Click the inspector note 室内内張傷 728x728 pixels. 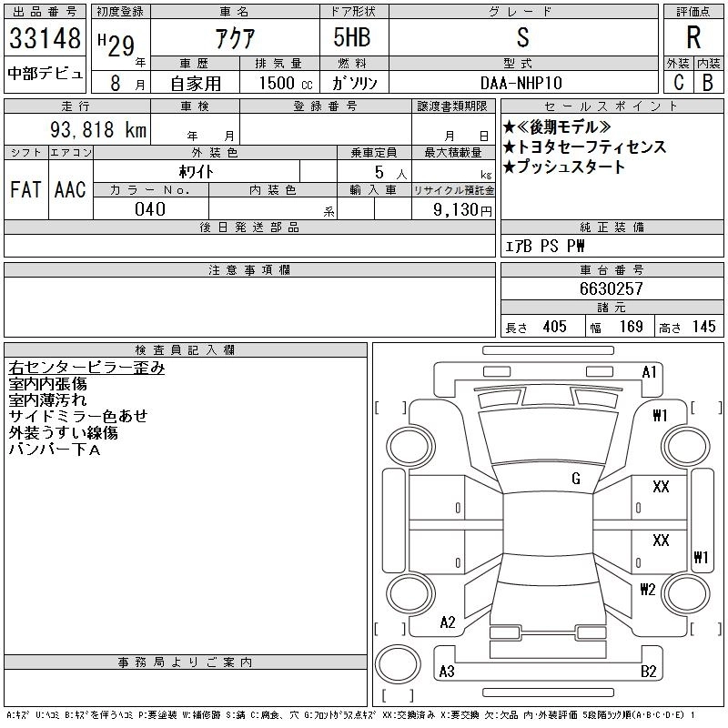[47, 384]
